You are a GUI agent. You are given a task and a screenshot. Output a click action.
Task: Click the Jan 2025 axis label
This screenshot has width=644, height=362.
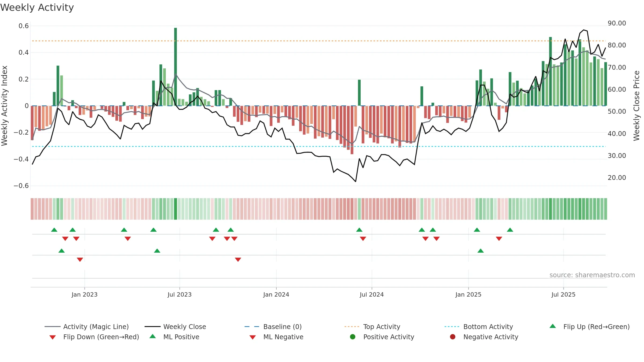468,295
